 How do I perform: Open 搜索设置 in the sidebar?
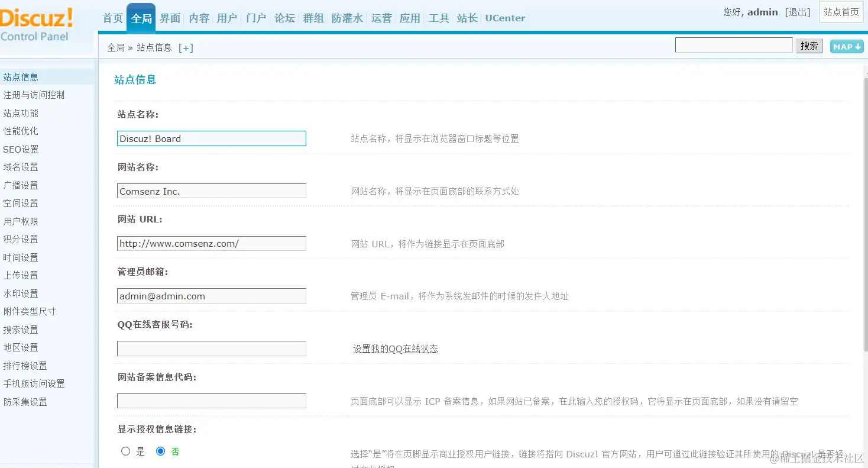click(x=21, y=330)
